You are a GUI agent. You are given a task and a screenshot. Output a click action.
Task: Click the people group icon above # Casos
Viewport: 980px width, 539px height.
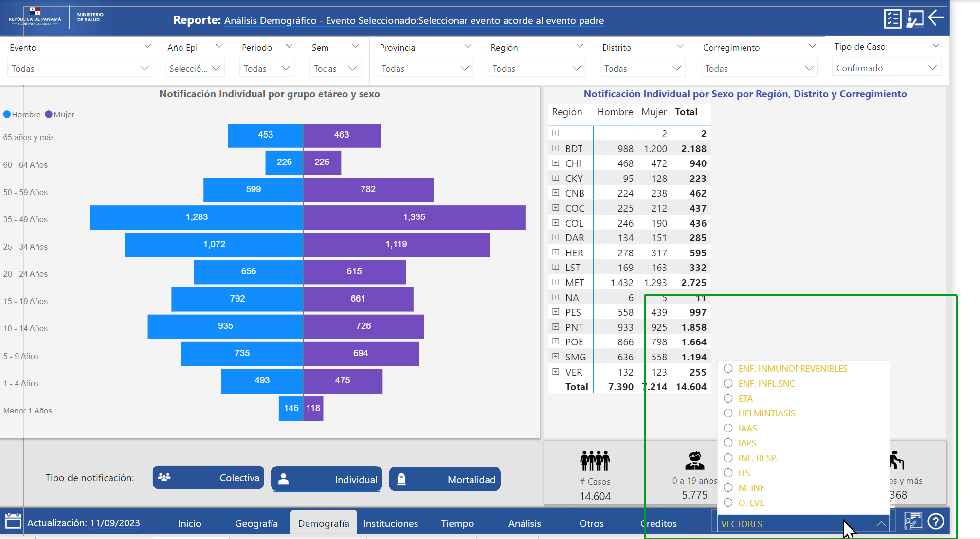pos(595,461)
